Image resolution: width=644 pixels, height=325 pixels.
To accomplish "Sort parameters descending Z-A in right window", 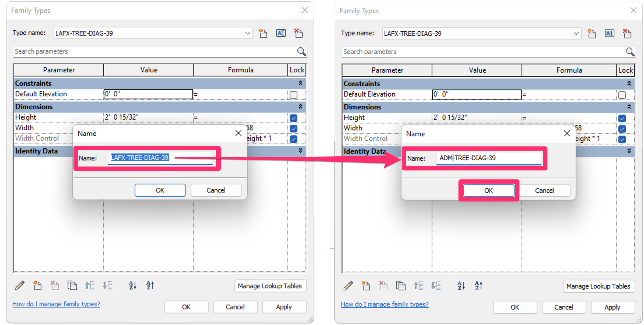I will click(x=479, y=286).
